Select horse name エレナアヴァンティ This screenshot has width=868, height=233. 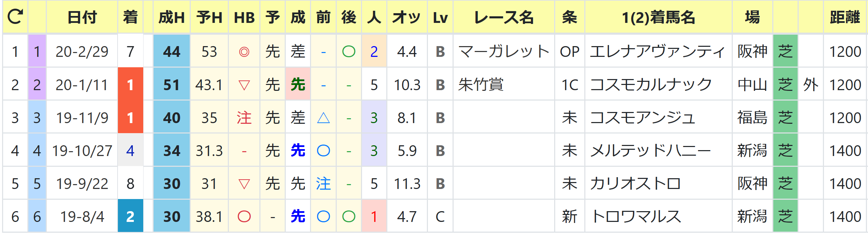pyautogui.click(x=658, y=52)
